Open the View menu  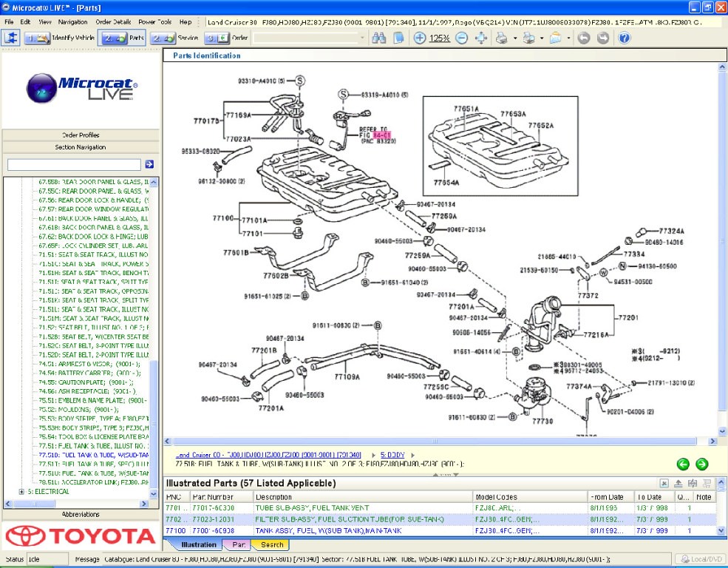pyautogui.click(x=45, y=22)
